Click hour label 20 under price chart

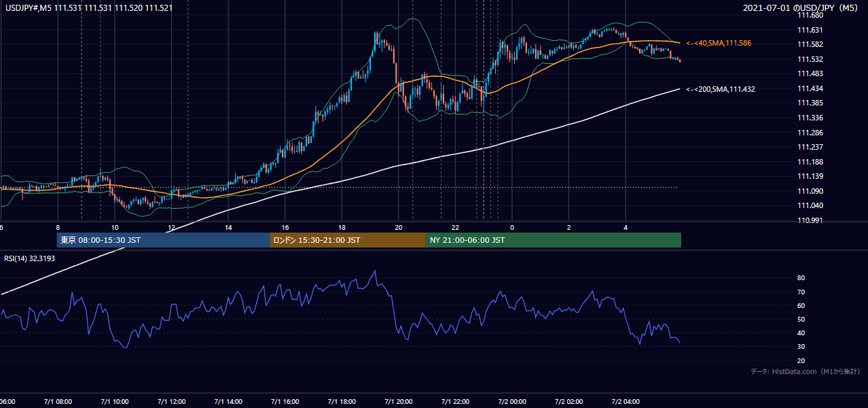pos(399,228)
